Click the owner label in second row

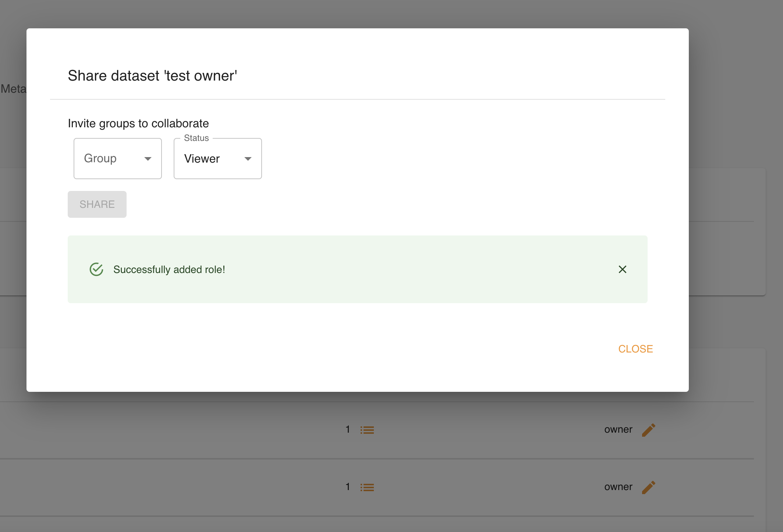click(618, 487)
